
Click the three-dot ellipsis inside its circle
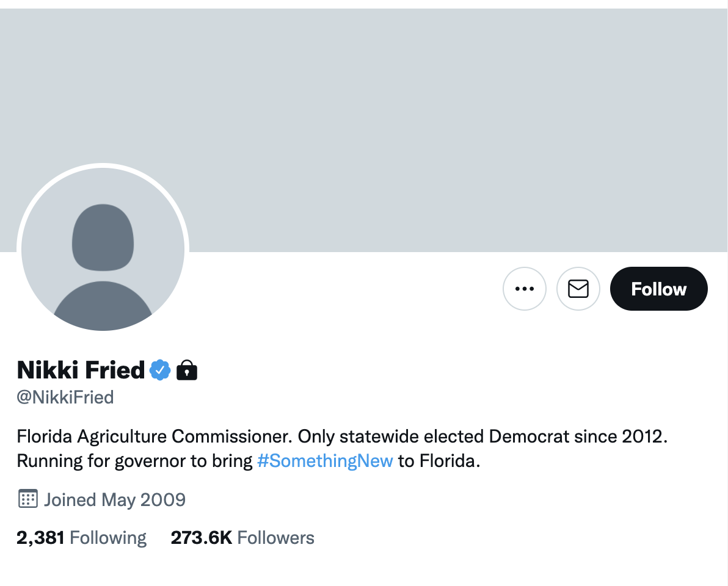(524, 289)
